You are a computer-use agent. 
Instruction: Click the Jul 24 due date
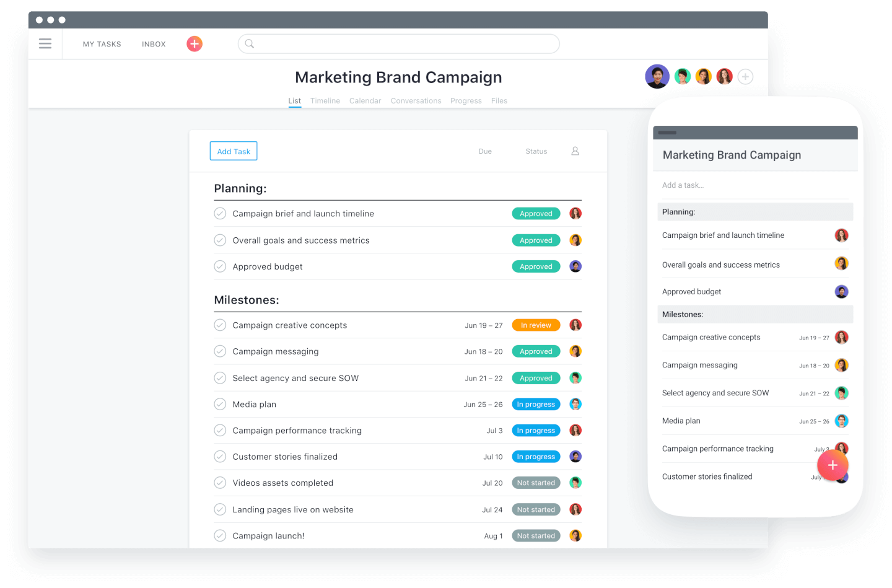492,510
